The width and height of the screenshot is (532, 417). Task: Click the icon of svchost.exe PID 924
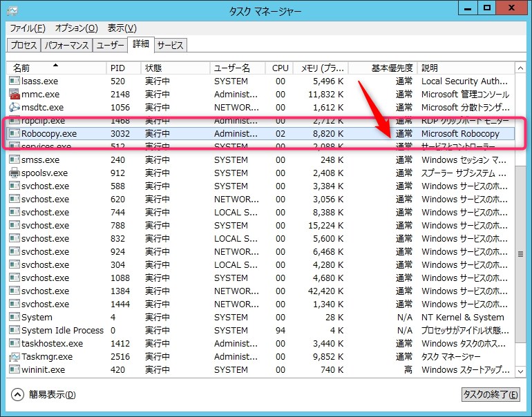point(15,251)
